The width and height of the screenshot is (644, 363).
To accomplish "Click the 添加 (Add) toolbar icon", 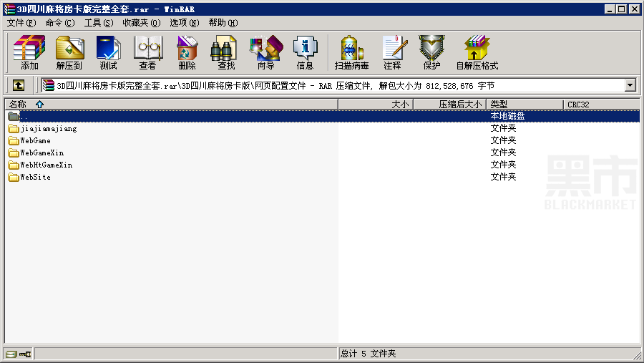I will 29,52.
